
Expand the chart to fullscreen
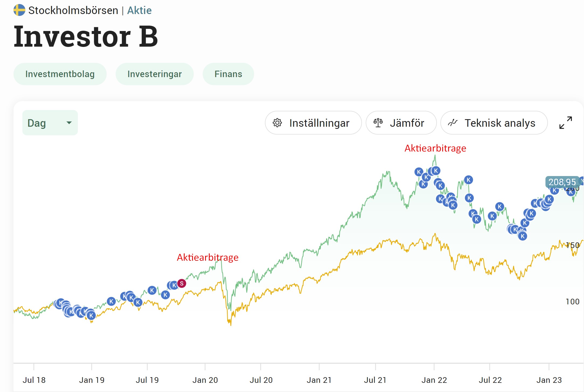click(x=565, y=123)
